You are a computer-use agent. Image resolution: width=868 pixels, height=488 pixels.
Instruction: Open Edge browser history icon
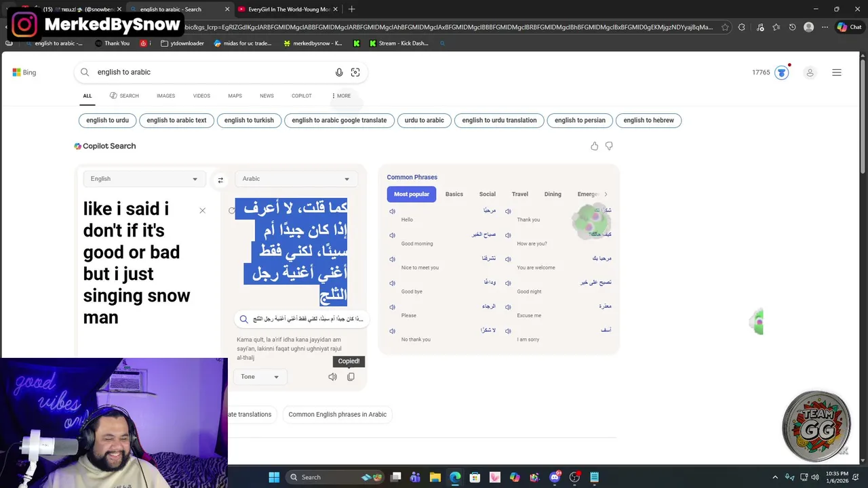[792, 27]
